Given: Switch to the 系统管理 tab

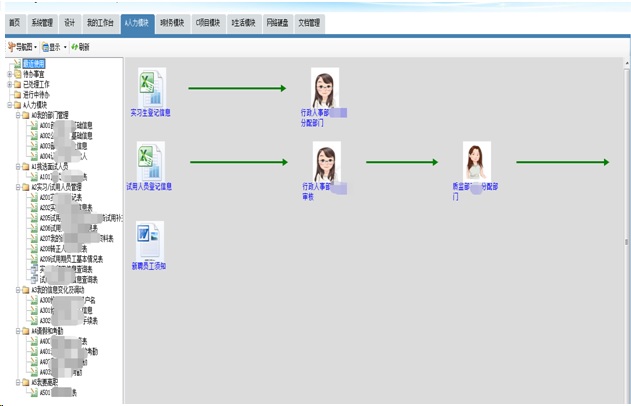Looking at the screenshot, I should click(44, 21).
